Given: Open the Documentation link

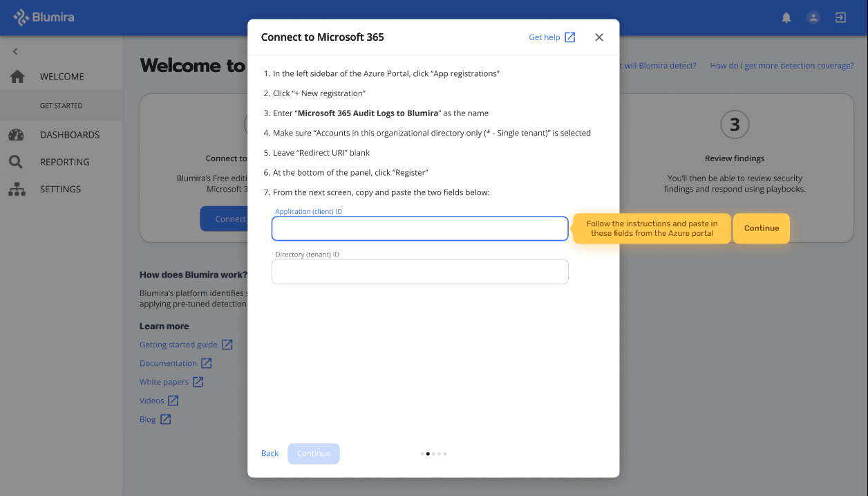Looking at the screenshot, I should (x=168, y=363).
